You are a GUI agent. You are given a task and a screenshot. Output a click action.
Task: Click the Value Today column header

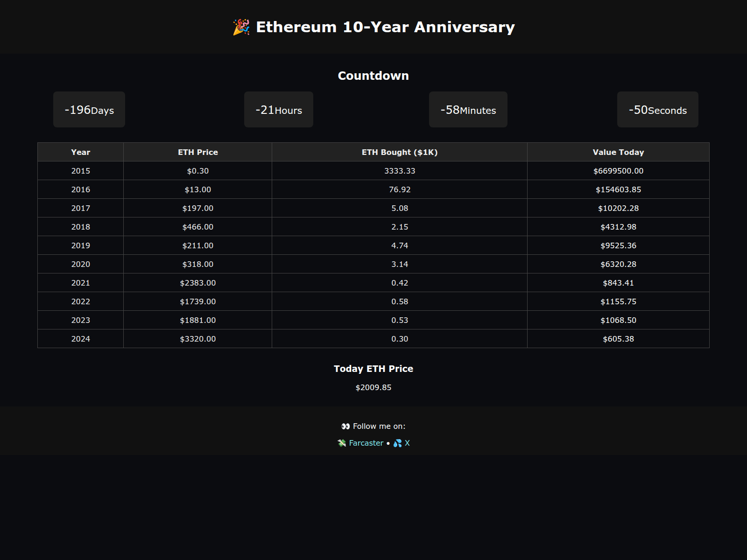coord(619,152)
